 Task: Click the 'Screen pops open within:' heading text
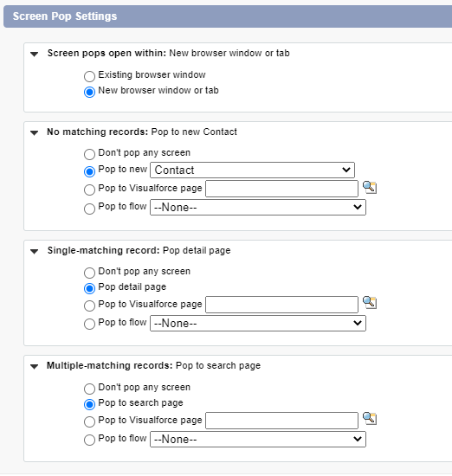pyautogui.click(x=107, y=53)
